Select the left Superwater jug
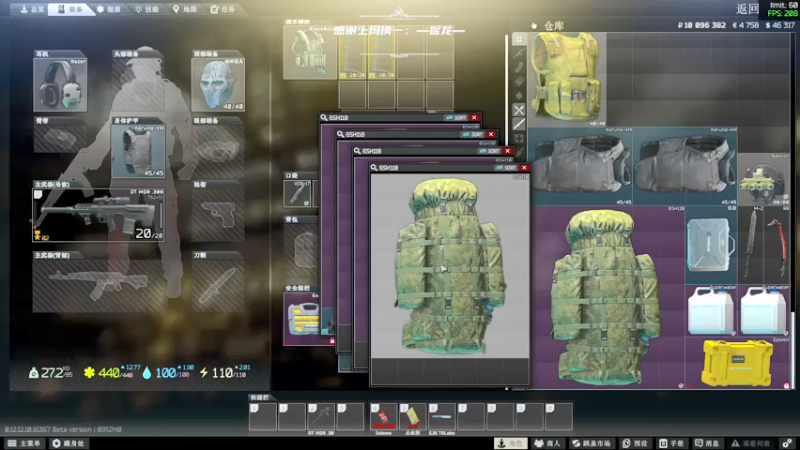This screenshot has height=450, width=800. [711, 310]
